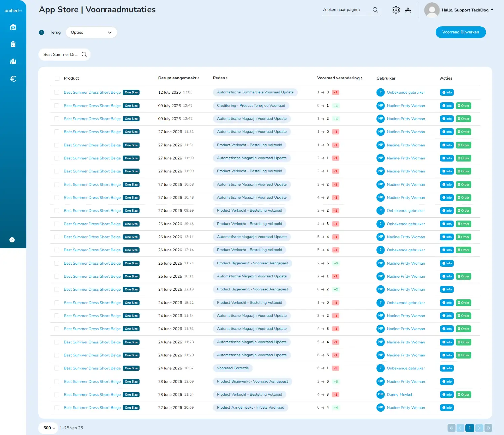Viewport: 504px width, 435px height.
Task: Toggle the select-all checkbox in table header
Action: click(57, 78)
